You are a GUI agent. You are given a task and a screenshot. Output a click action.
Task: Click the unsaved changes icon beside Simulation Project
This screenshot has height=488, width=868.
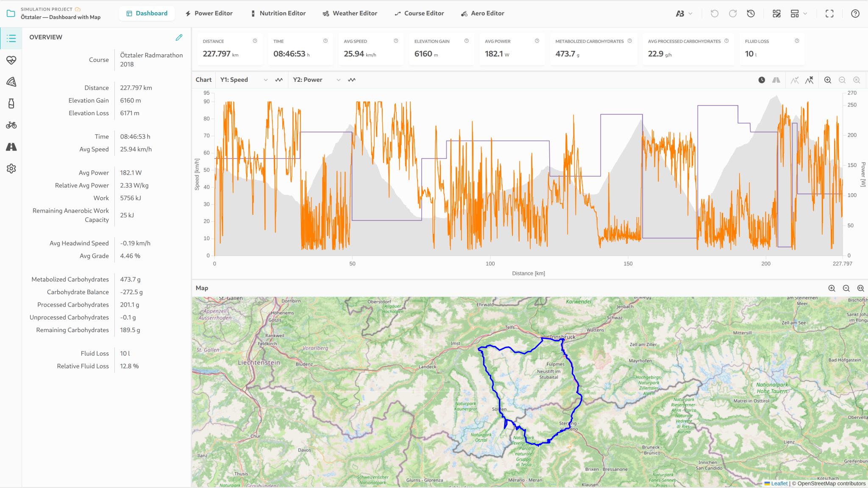pos(78,9)
